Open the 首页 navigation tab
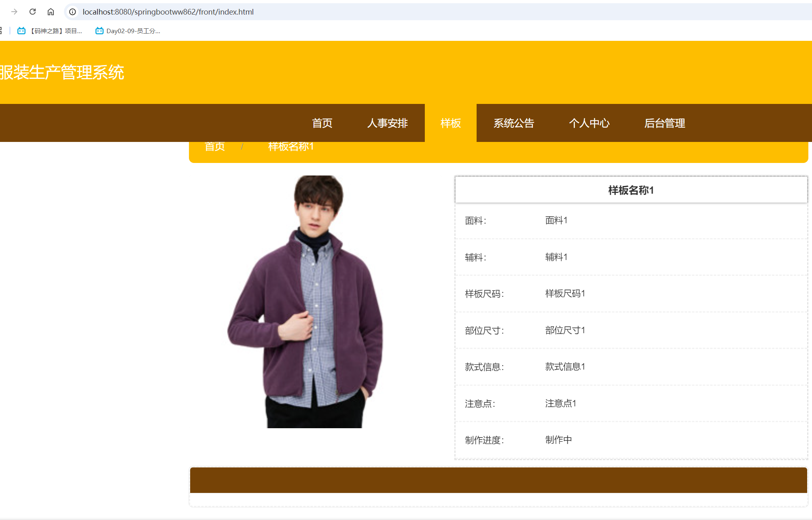The image size is (812, 520). 322,123
